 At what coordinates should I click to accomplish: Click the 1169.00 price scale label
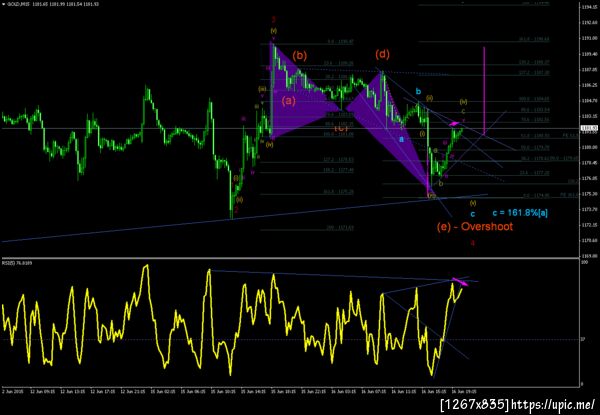coord(588,256)
